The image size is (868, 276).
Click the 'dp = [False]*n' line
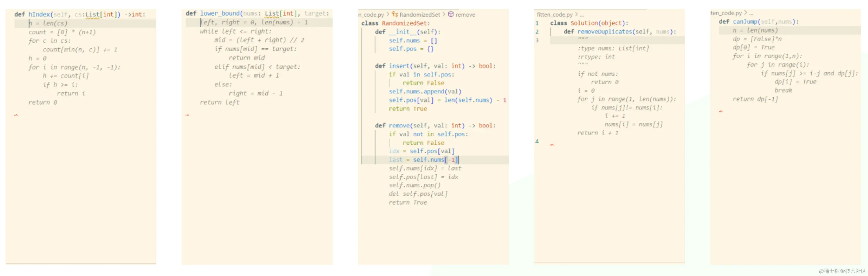click(x=757, y=39)
